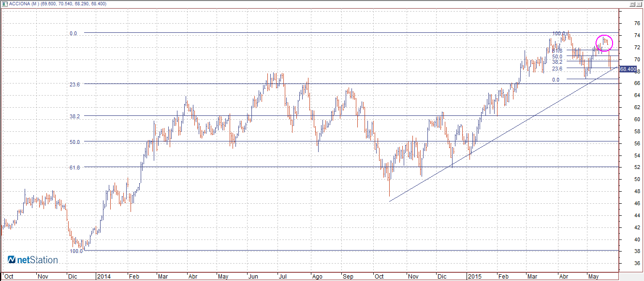Click the Jun month label on time axis
The height and width of the screenshot is (281, 644).
pyautogui.click(x=253, y=277)
